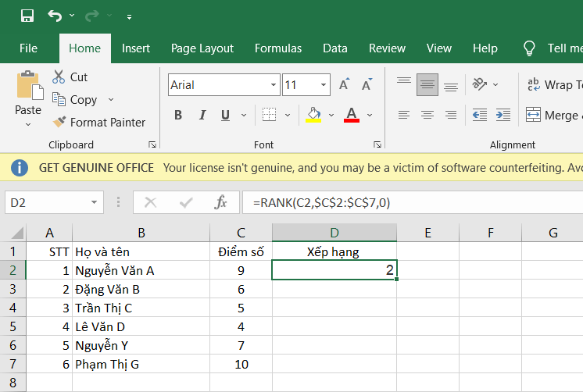Image resolution: width=583 pixels, height=392 pixels.
Task: Increase font size with larger A icon
Action: click(345, 84)
